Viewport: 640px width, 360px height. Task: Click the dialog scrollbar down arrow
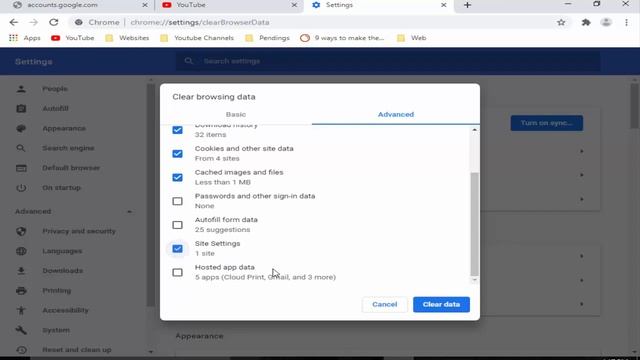474,280
